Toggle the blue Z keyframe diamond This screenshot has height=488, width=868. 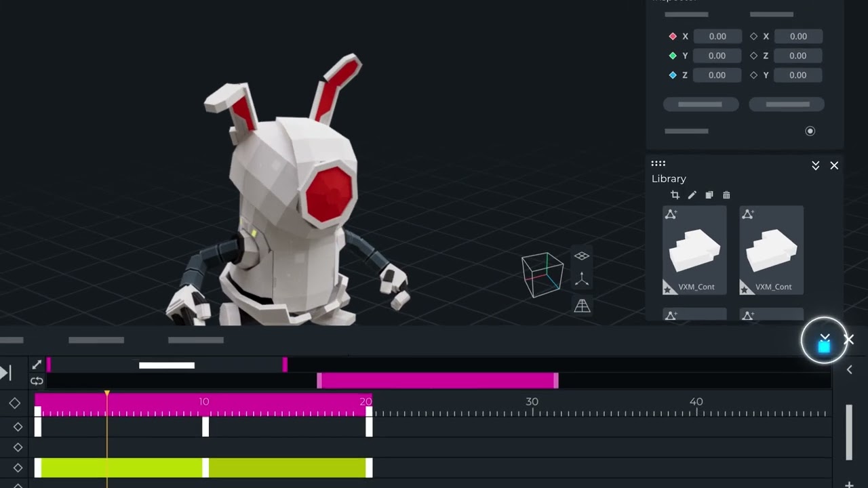[673, 75]
